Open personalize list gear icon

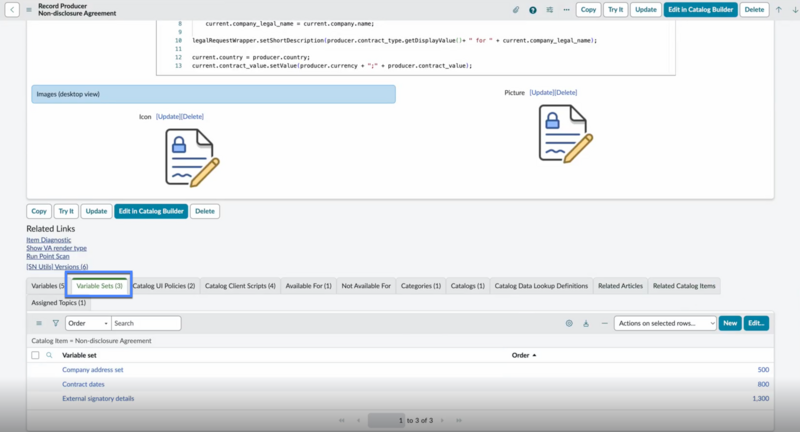[x=569, y=323]
